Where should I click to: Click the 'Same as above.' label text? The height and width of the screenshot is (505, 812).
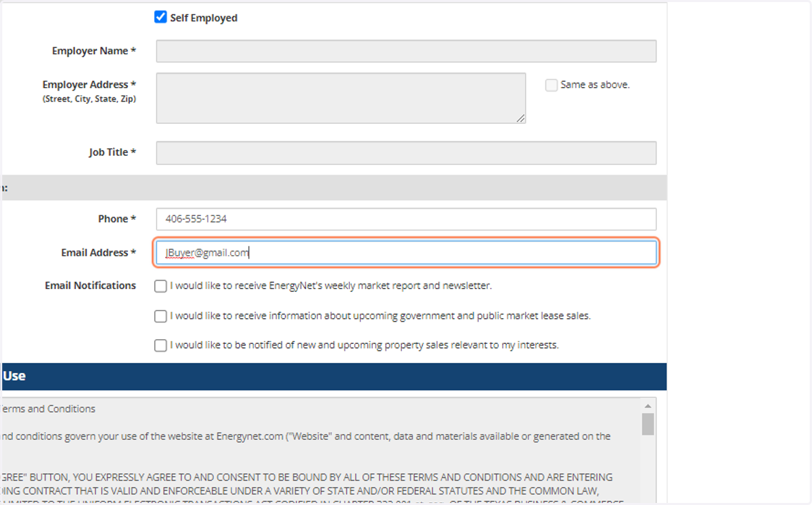coord(595,85)
